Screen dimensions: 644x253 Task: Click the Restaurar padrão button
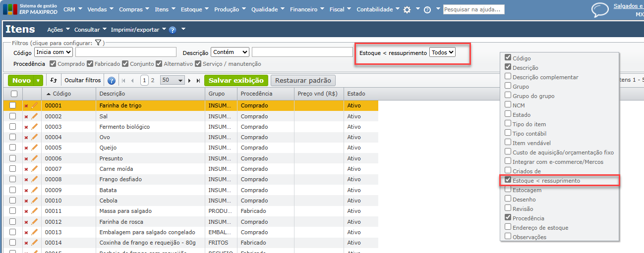pos(303,80)
